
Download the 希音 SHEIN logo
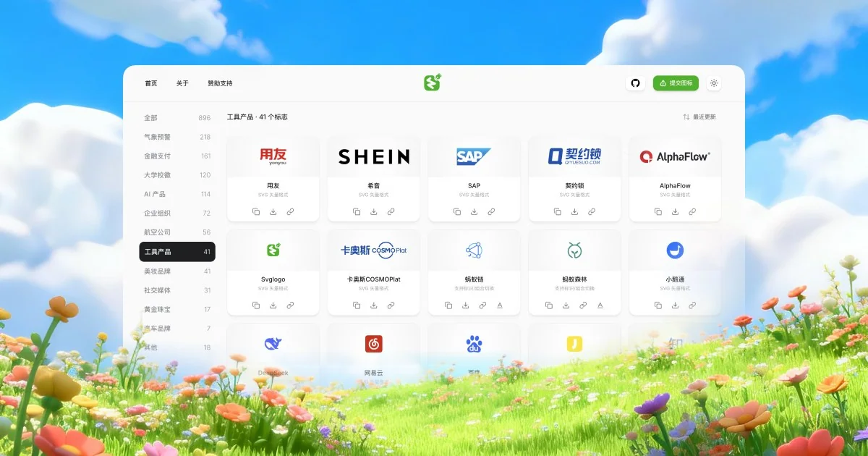pyautogui.click(x=373, y=211)
